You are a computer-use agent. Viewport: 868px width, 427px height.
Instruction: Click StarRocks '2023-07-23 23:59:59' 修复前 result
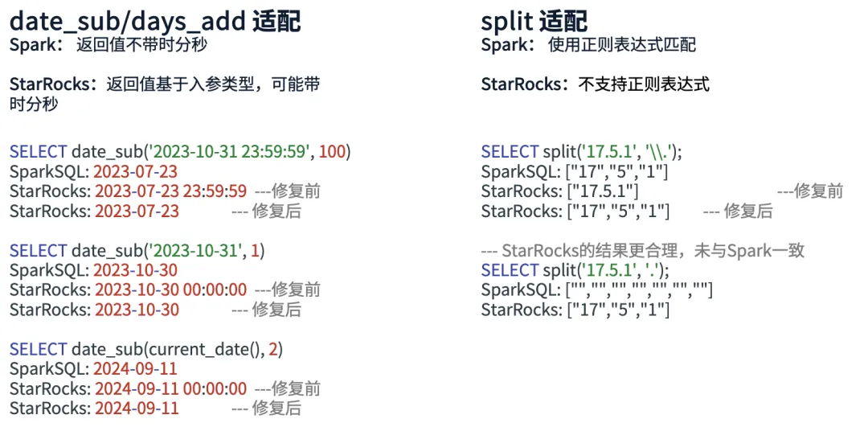point(165,191)
